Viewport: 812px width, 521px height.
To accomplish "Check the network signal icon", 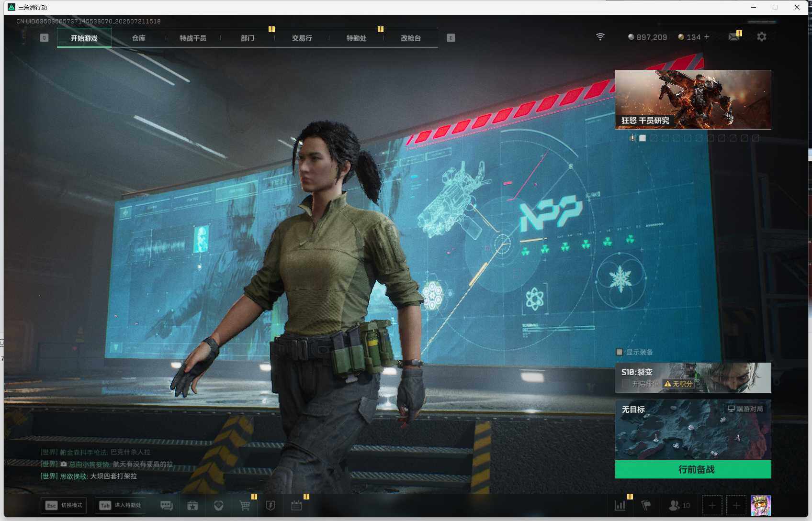I will pos(600,37).
